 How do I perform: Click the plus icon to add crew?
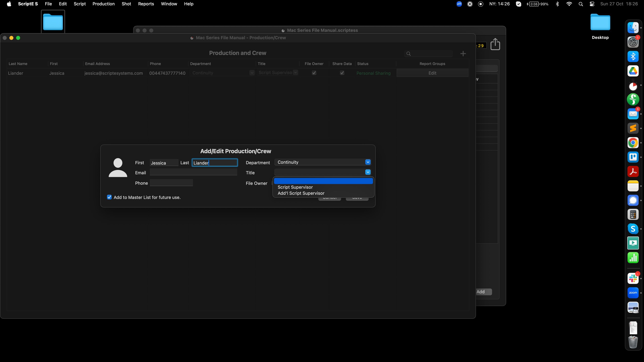click(463, 54)
